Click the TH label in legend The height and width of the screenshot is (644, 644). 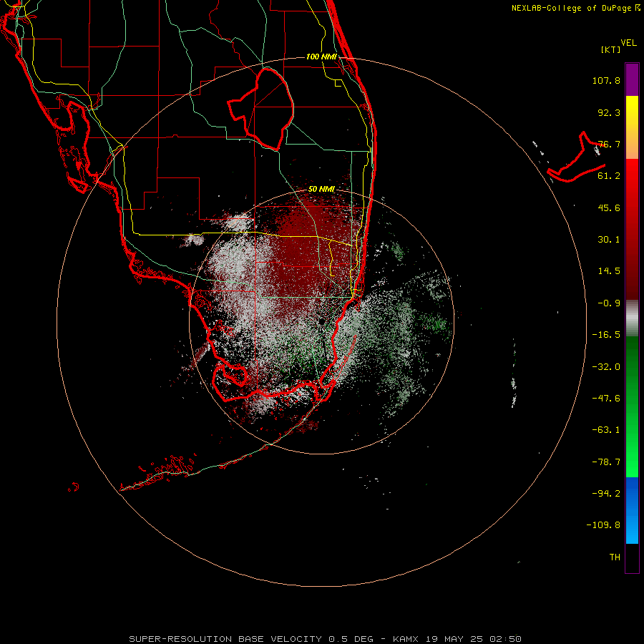coord(615,557)
